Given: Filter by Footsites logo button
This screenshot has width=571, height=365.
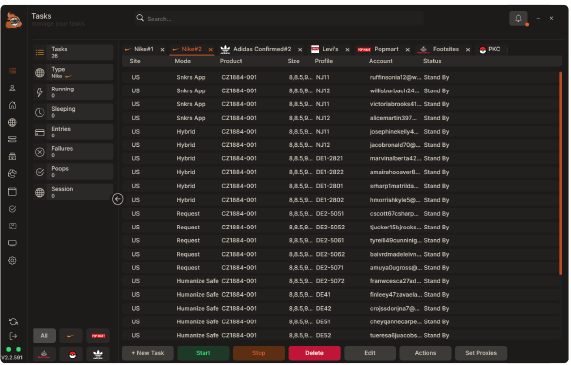Looking at the screenshot, I should [x=44, y=354].
